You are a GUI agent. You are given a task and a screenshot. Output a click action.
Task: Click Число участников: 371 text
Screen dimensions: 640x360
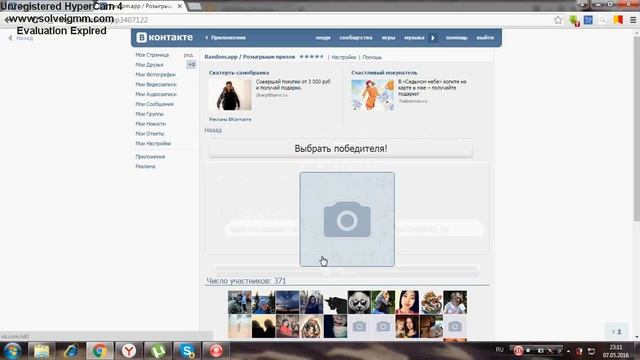246,281
